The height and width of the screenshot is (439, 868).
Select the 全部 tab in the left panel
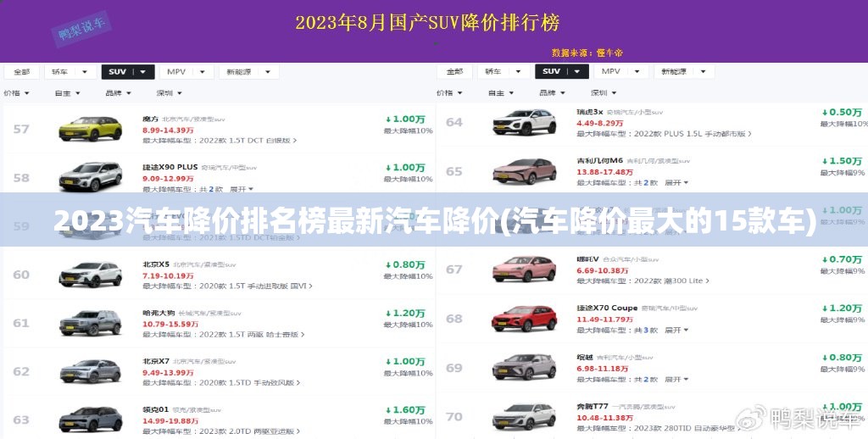(21, 72)
